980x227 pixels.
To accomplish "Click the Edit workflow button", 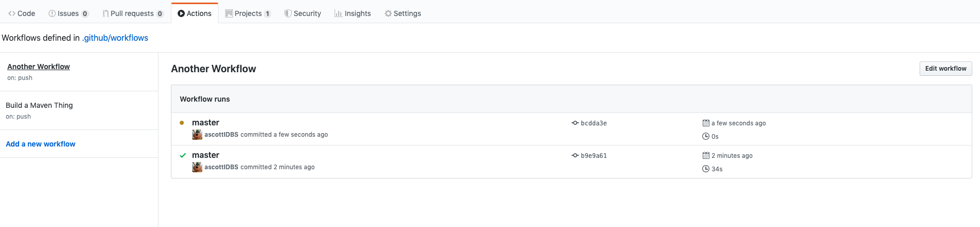I will point(945,69).
